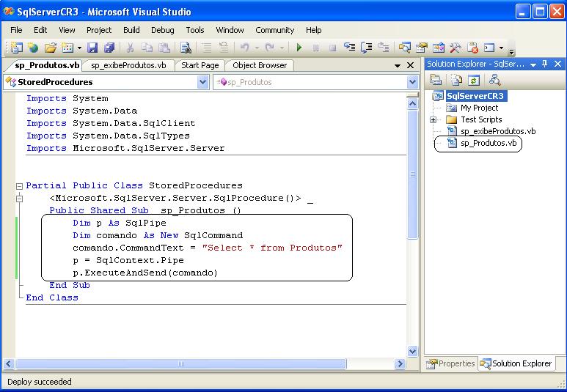Open the Help menu
This screenshot has height=392, width=567.
click(x=313, y=30)
